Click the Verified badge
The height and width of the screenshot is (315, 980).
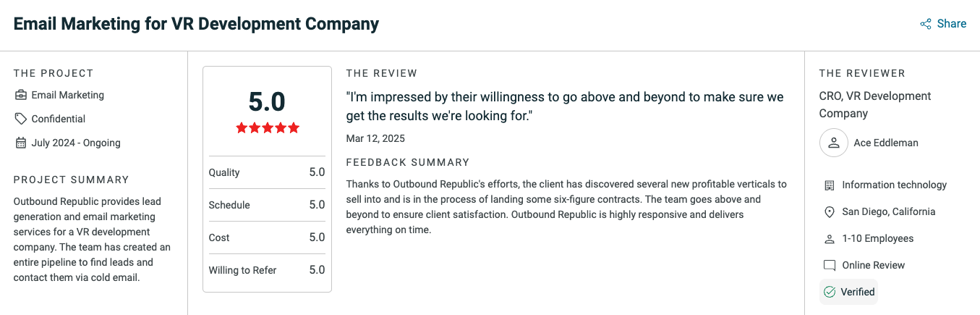[x=849, y=292]
